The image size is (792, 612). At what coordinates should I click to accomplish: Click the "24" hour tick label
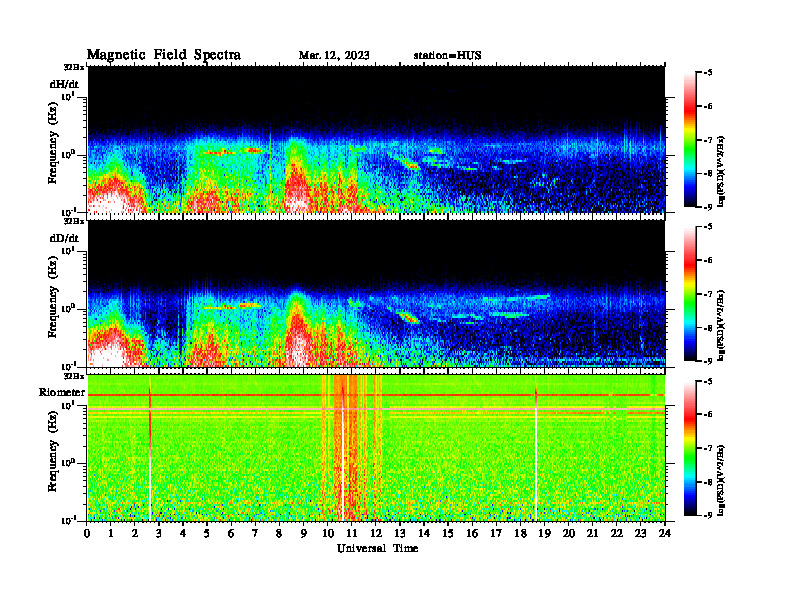664,534
